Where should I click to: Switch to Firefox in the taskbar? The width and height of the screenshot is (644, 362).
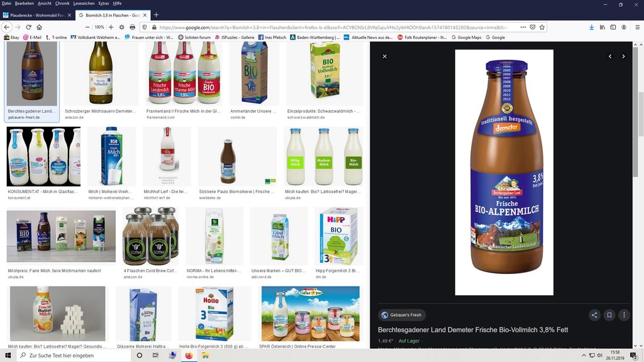coord(189,356)
